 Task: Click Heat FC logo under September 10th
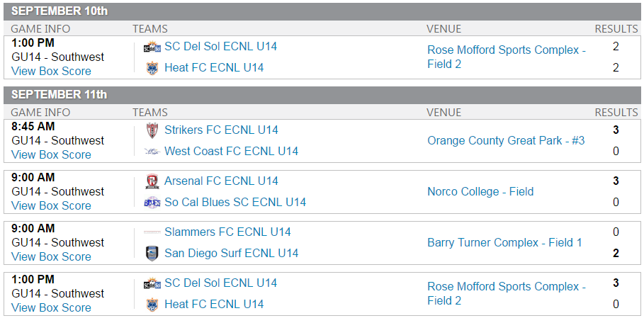tap(152, 68)
